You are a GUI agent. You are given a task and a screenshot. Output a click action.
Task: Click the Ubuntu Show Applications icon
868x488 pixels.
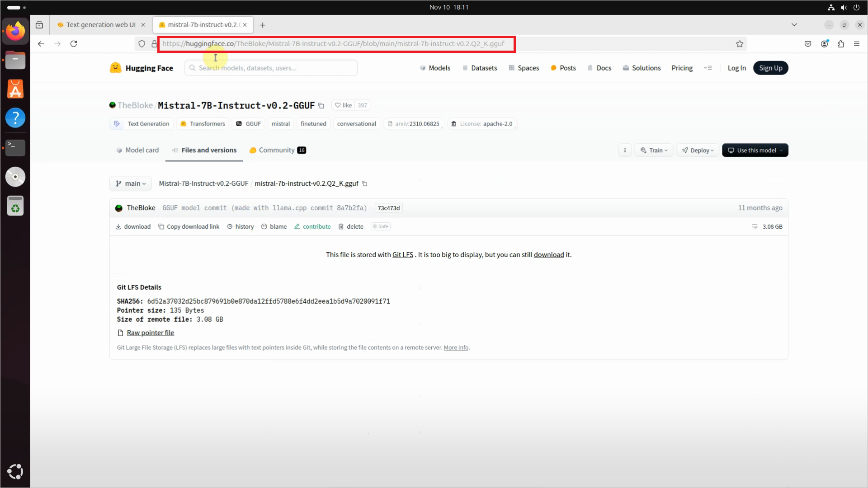click(x=15, y=471)
